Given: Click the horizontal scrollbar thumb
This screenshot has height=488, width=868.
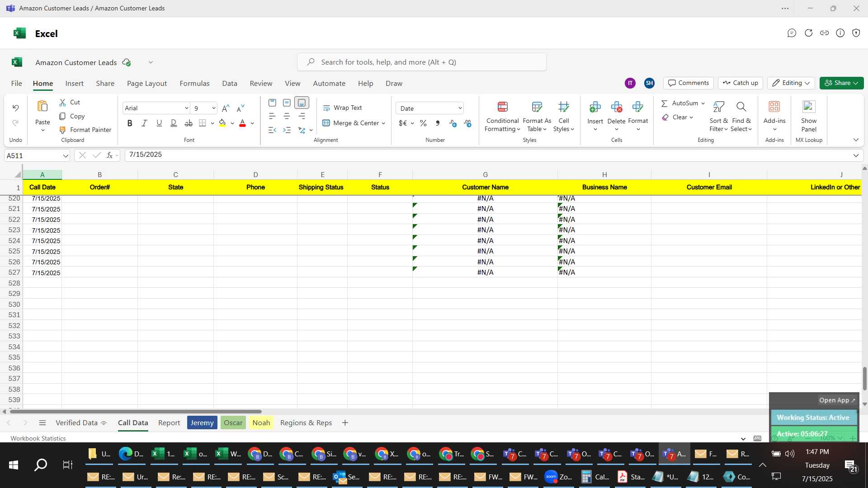Looking at the screenshot, I should [136, 411].
